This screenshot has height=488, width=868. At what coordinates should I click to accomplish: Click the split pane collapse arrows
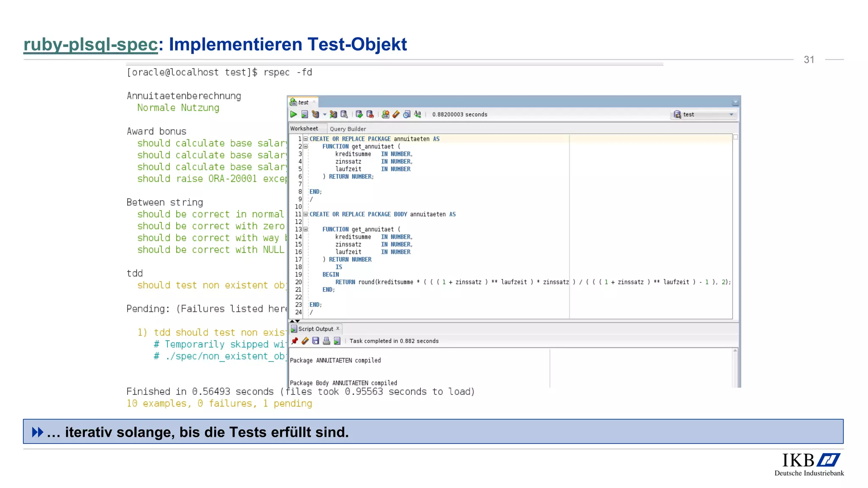(x=295, y=321)
